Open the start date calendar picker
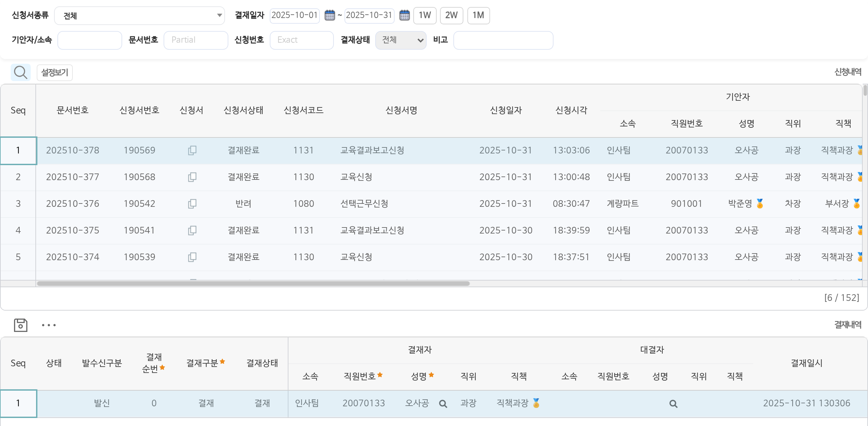 329,15
